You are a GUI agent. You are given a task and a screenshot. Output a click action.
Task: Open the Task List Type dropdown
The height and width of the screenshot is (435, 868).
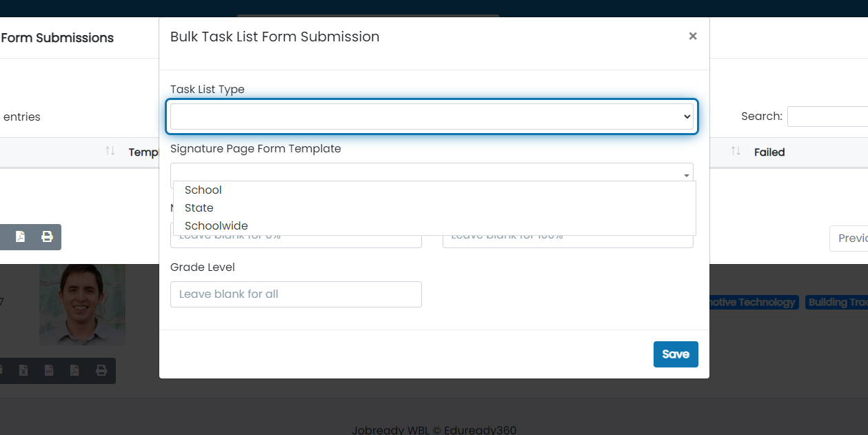tap(432, 117)
